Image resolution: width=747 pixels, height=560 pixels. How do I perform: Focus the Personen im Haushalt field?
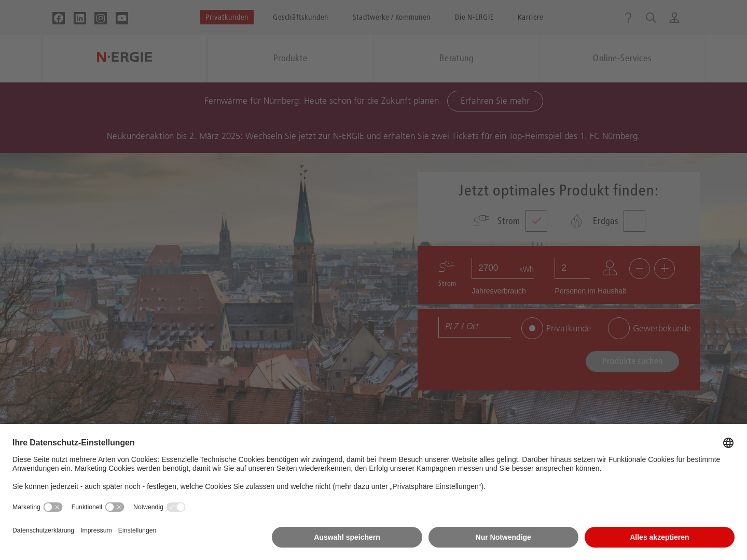click(x=572, y=268)
